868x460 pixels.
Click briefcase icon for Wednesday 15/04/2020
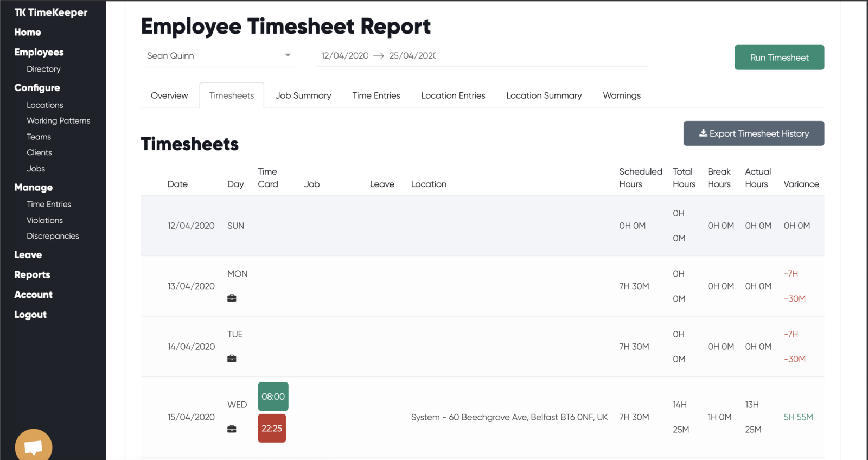[x=232, y=429]
